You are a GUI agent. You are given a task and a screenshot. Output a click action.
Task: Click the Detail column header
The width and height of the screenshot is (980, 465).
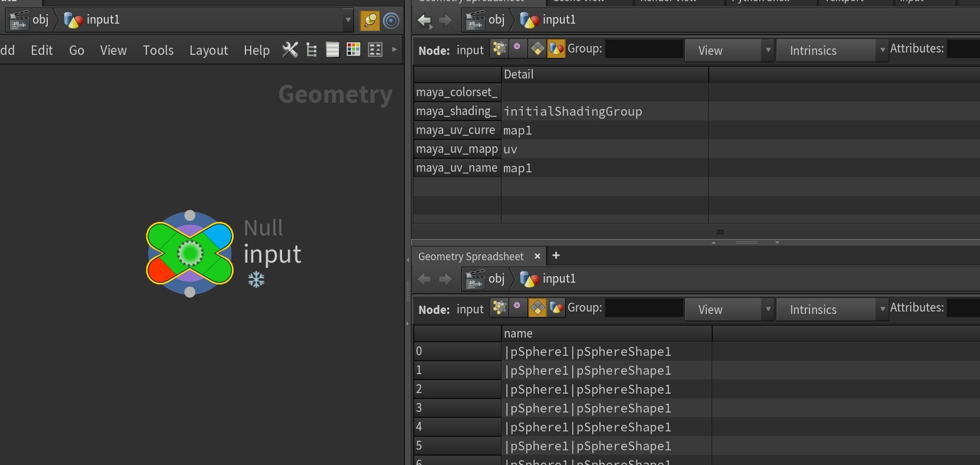point(605,74)
